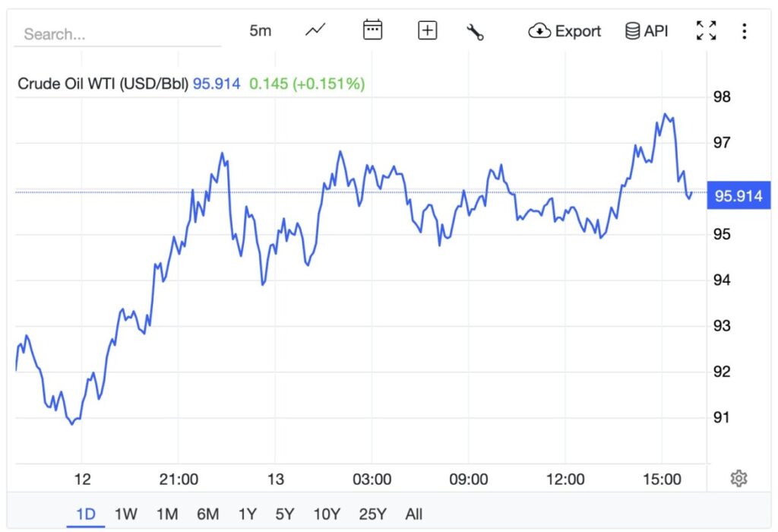Show the 5Y time range

(285, 514)
